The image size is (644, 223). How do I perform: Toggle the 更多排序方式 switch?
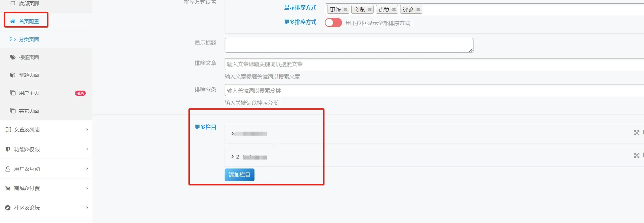pyautogui.click(x=333, y=23)
